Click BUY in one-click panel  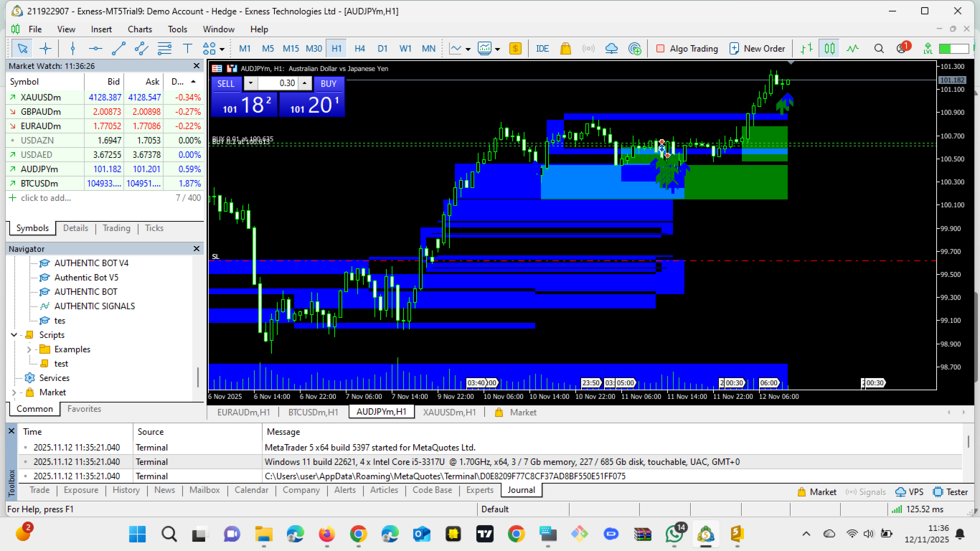tap(329, 83)
